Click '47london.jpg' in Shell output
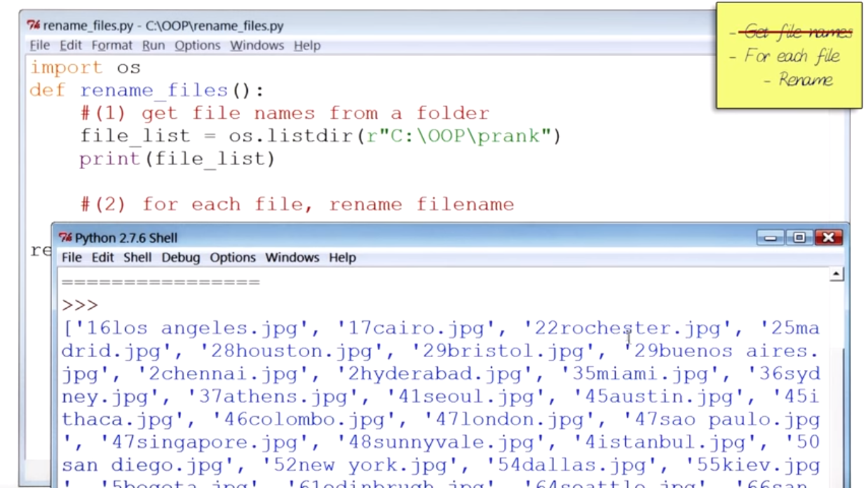Screen dimensions: 868x488 [x=510, y=420]
